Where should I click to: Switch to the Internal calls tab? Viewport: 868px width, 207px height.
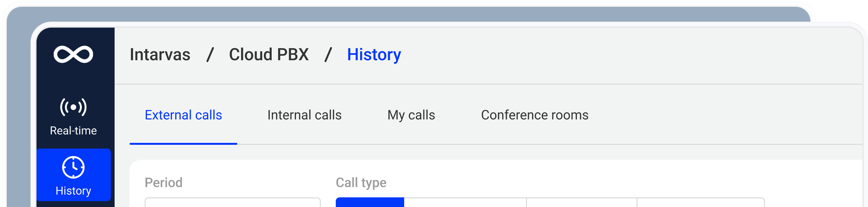click(x=304, y=115)
